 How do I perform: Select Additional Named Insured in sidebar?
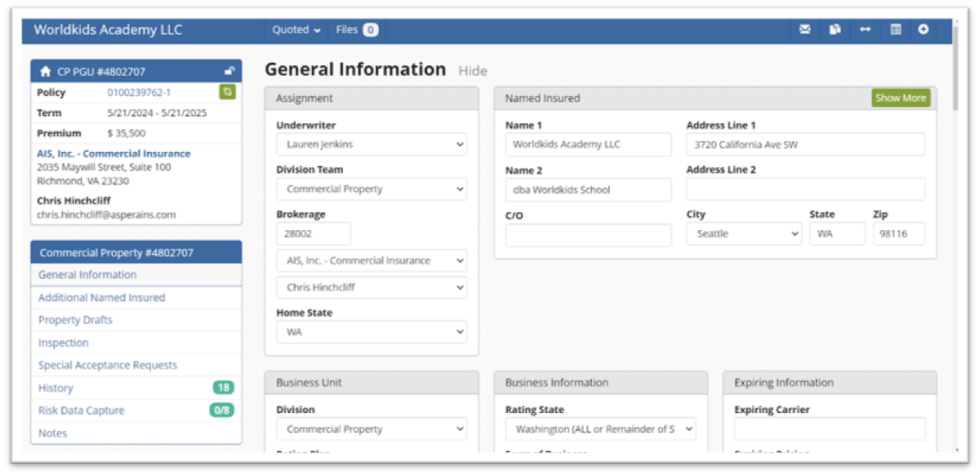point(101,298)
